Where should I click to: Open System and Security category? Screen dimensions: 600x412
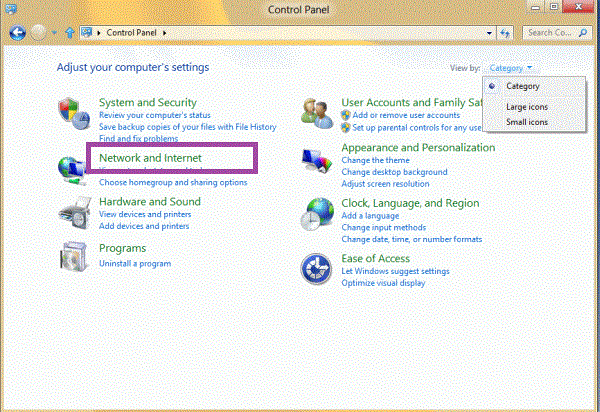(x=148, y=103)
